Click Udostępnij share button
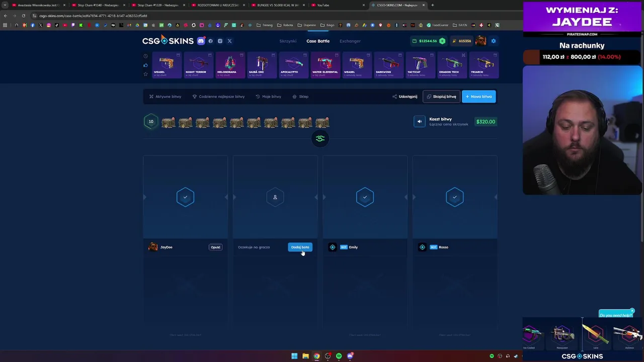Image resolution: width=644 pixels, height=362 pixels. tap(405, 97)
